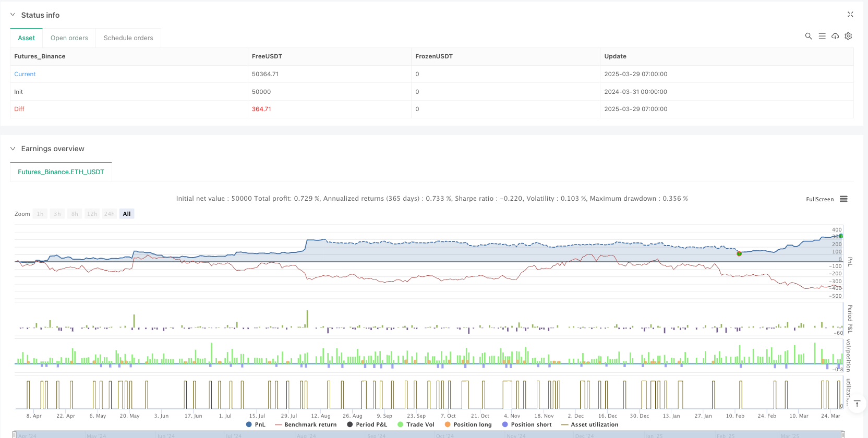Click the Init row label
Screen dimensions: 868x438
(x=19, y=92)
